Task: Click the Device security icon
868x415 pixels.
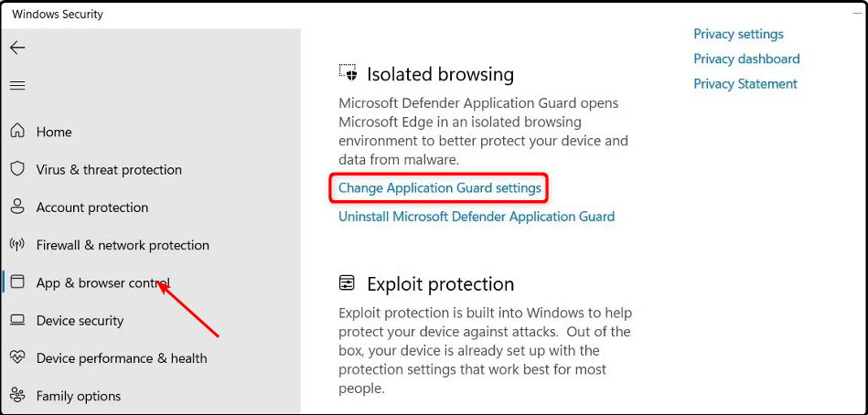Action: (x=17, y=321)
